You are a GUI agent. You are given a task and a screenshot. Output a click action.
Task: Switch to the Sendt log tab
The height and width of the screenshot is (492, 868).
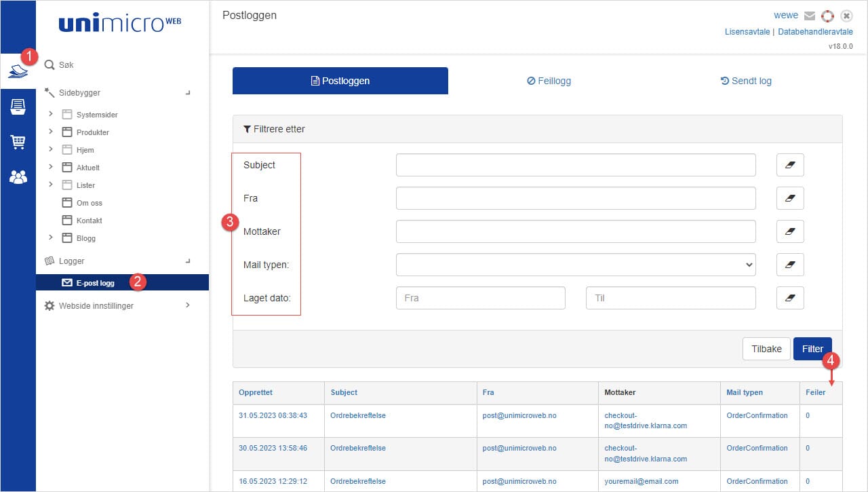tap(746, 81)
